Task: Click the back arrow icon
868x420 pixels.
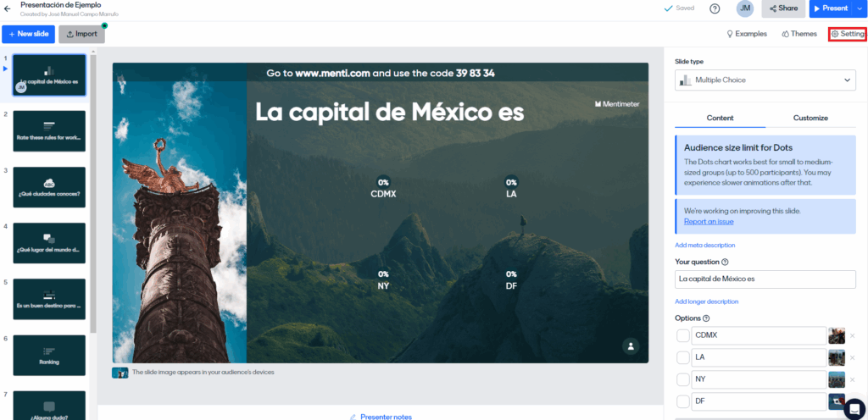Action: pyautogui.click(x=8, y=8)
